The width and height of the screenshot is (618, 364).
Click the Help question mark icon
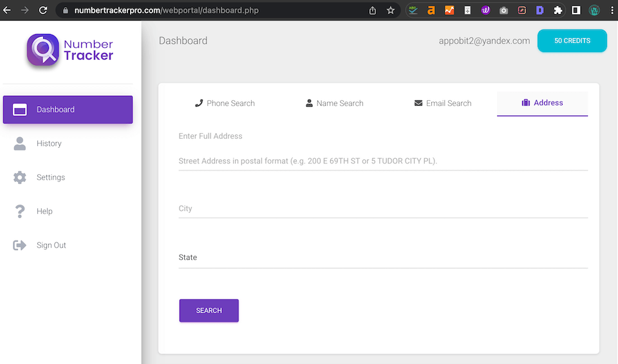coord(20,211)
